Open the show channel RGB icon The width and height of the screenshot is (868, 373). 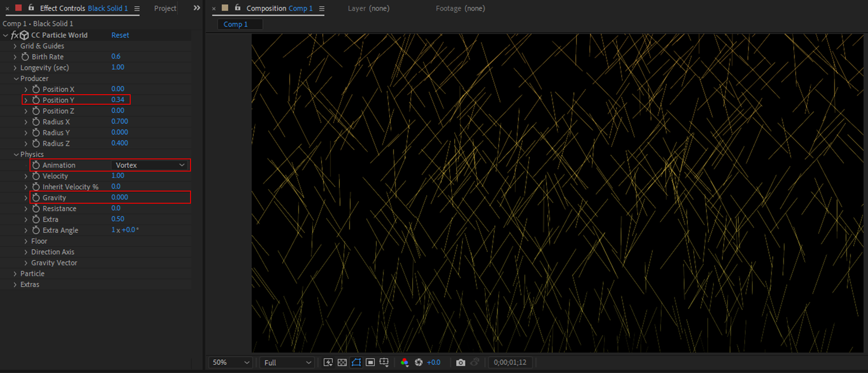click(404, 362)
